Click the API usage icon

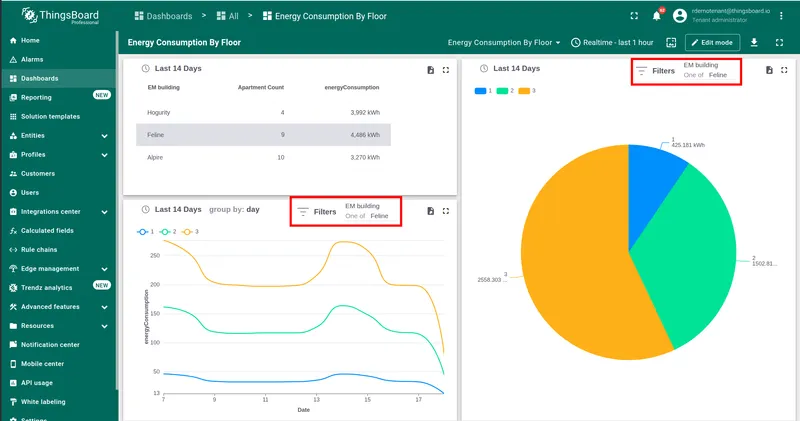tap(13, 383)
